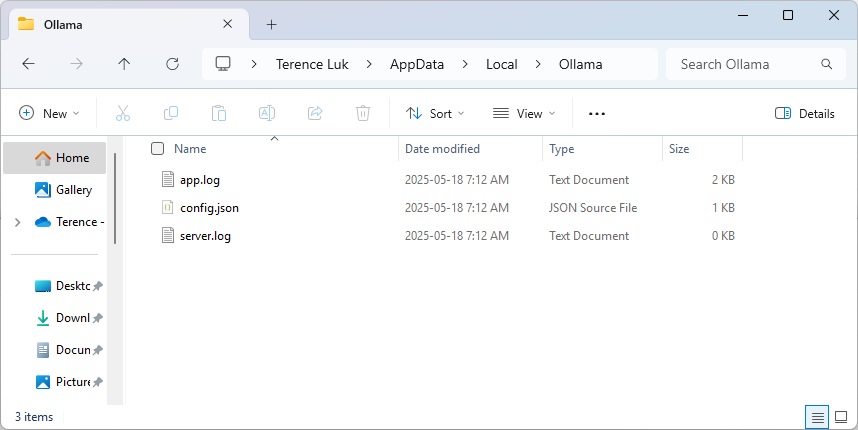This screenshot has width=858, height=430.
Task: Open Home in the sidebar
Action: [x=55, y=158]
